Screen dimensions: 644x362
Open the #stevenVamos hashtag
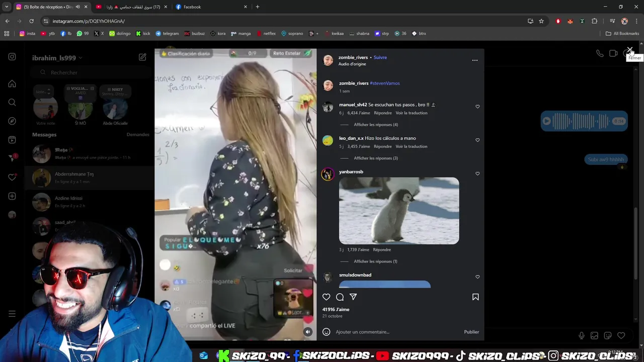385,83
